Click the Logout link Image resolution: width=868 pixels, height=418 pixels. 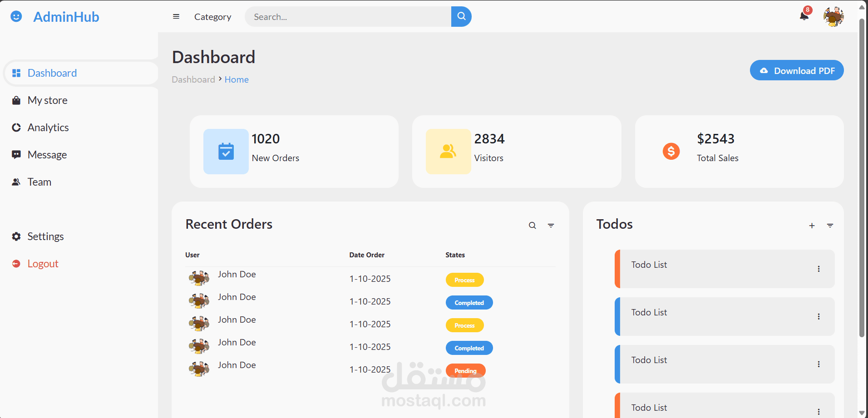[x=43, y=264]
